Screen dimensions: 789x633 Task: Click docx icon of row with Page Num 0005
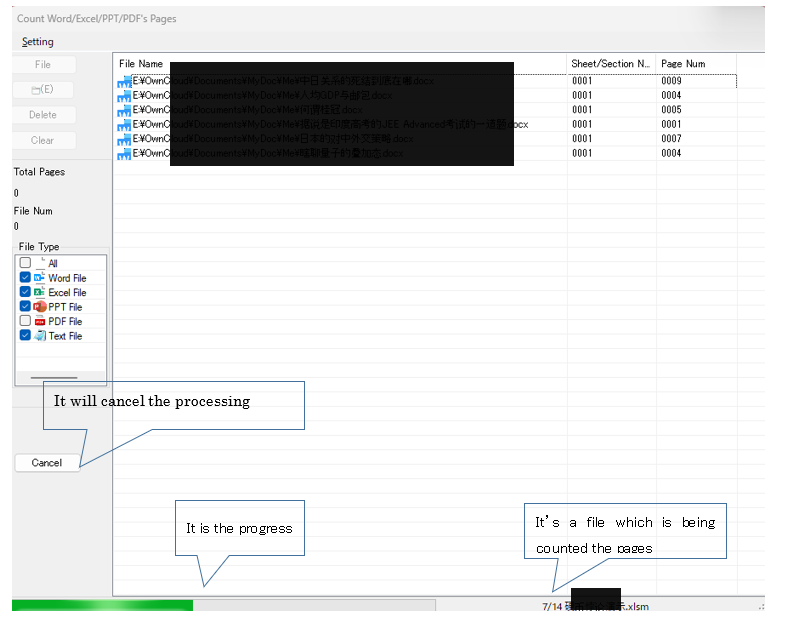(124, 111)
